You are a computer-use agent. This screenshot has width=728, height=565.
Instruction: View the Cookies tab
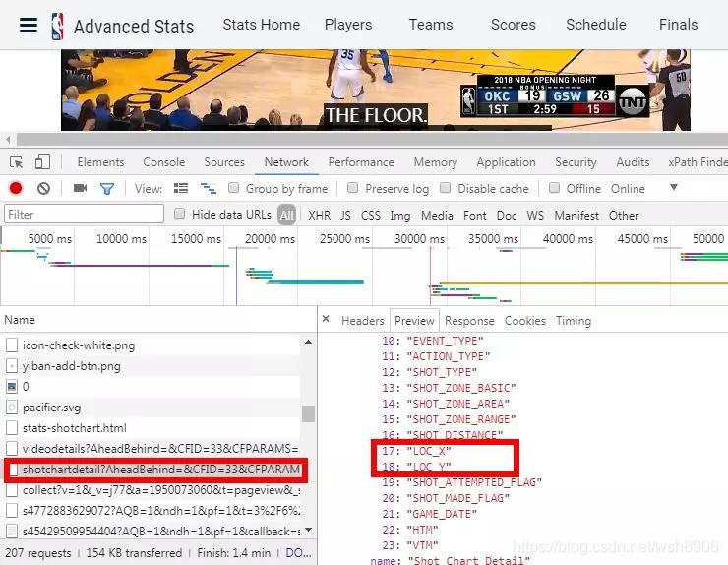click(525, 321)
